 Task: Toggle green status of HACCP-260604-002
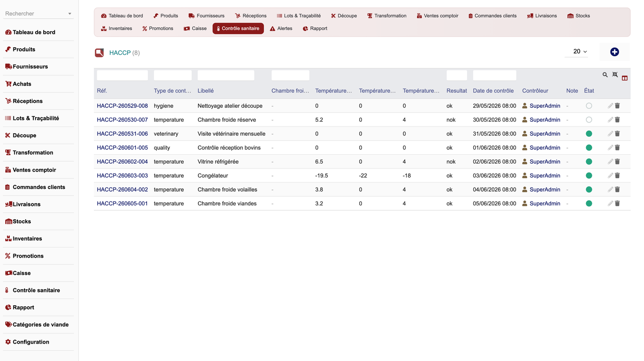[x=589, y=189]
